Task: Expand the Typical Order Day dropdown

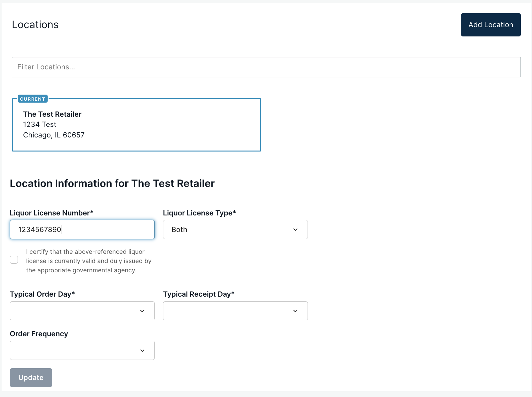Action: pos(82,311)
